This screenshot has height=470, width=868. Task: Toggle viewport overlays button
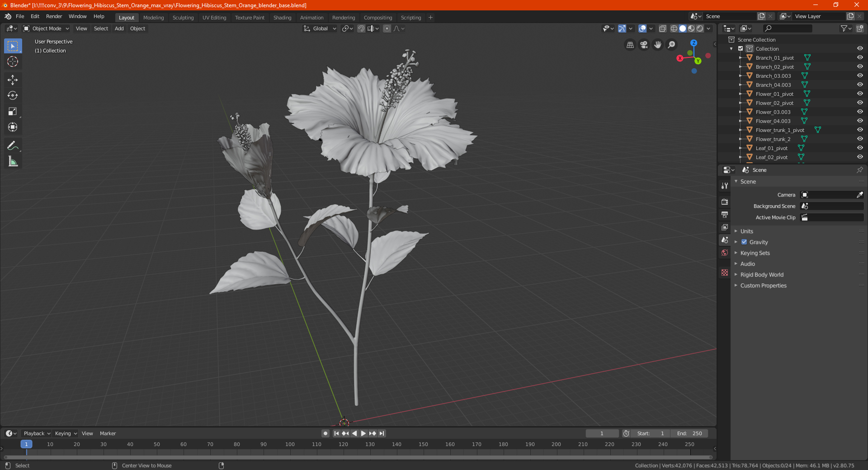click(x=642, y=28)
